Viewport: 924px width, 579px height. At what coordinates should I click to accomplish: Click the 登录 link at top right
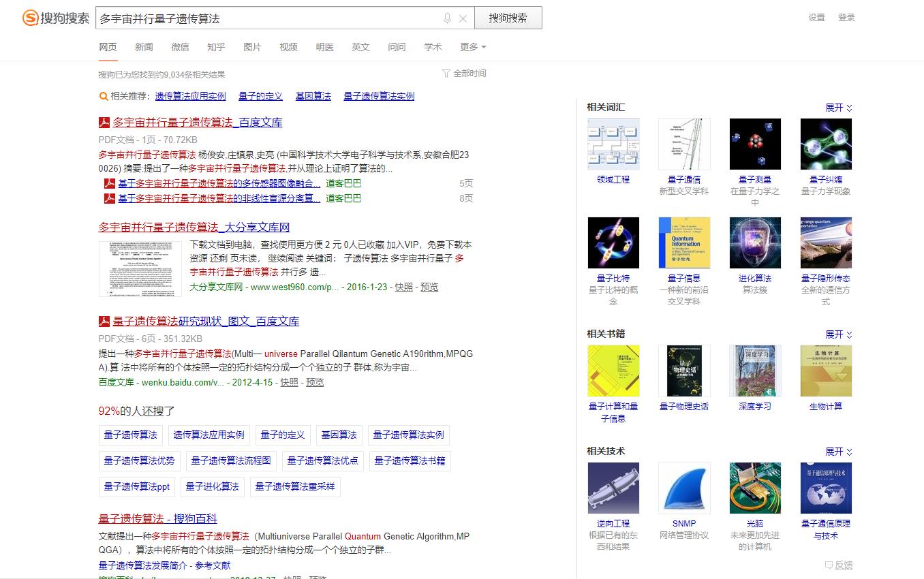tap(847, 18)
